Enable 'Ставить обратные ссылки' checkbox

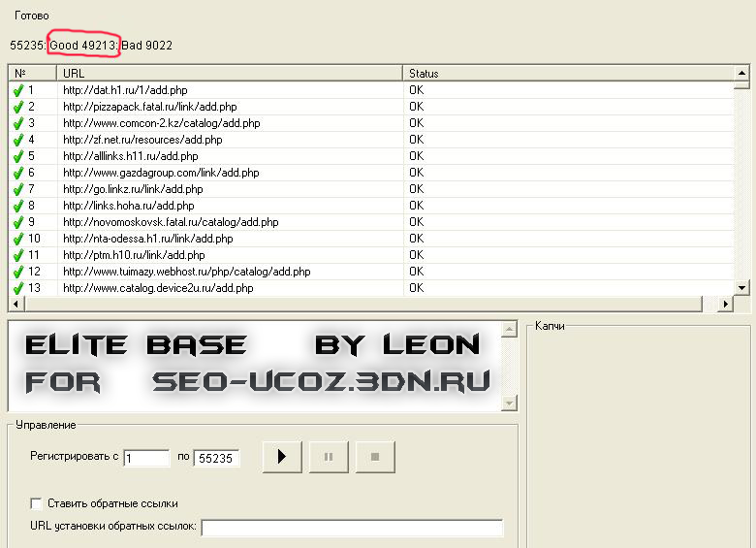pyautogui.click(x=37, y=503)
